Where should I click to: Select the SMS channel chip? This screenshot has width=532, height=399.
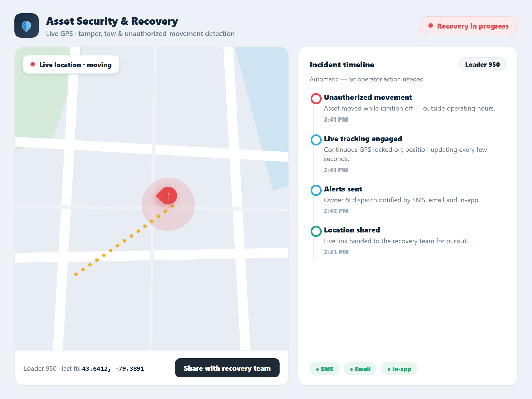pyautogui.click(x=324, y=369)
